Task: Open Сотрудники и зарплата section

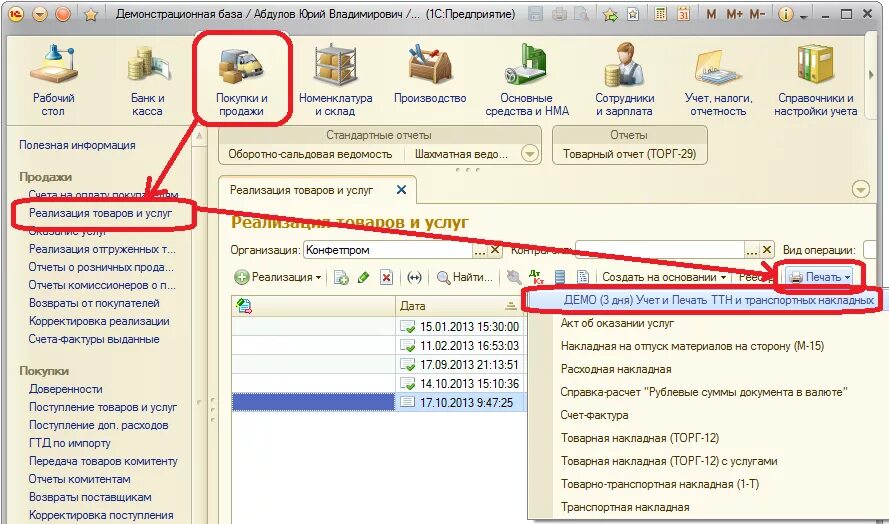Action: pos(624,79)
